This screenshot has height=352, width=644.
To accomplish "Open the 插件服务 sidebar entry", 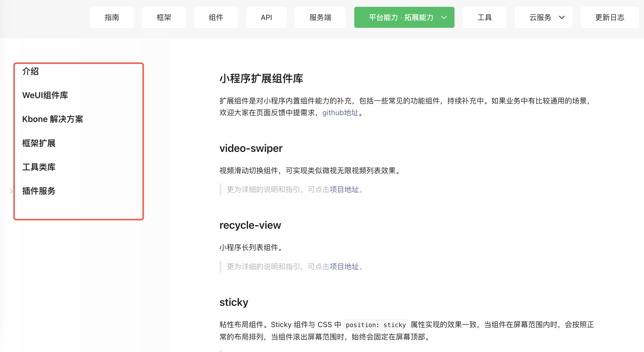I will pyautogui.click(x=39, y=191).
